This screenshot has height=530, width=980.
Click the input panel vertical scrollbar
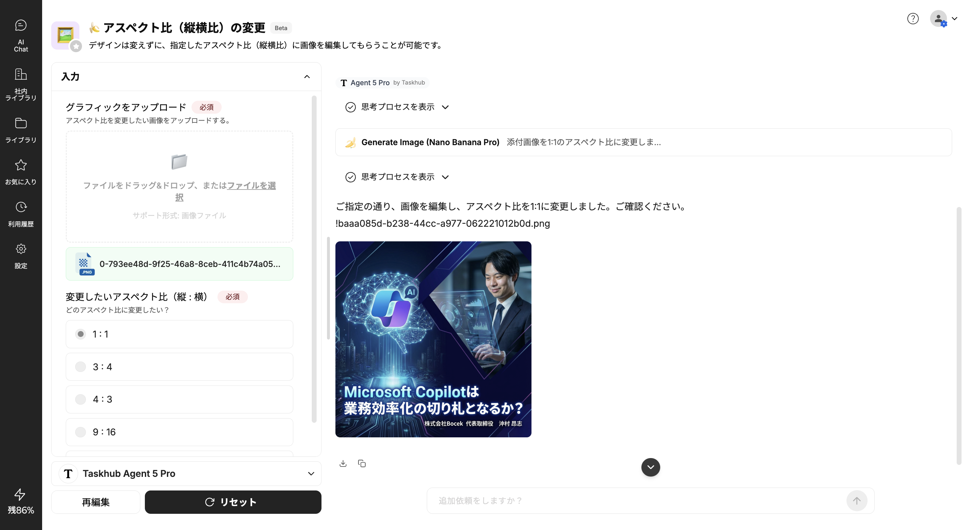click(x=314, y=259)
